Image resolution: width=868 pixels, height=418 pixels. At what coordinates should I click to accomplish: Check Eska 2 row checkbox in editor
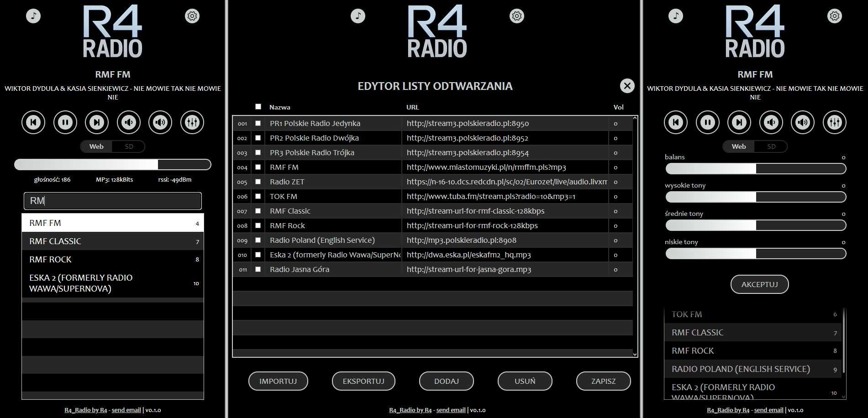pos(258,255)
